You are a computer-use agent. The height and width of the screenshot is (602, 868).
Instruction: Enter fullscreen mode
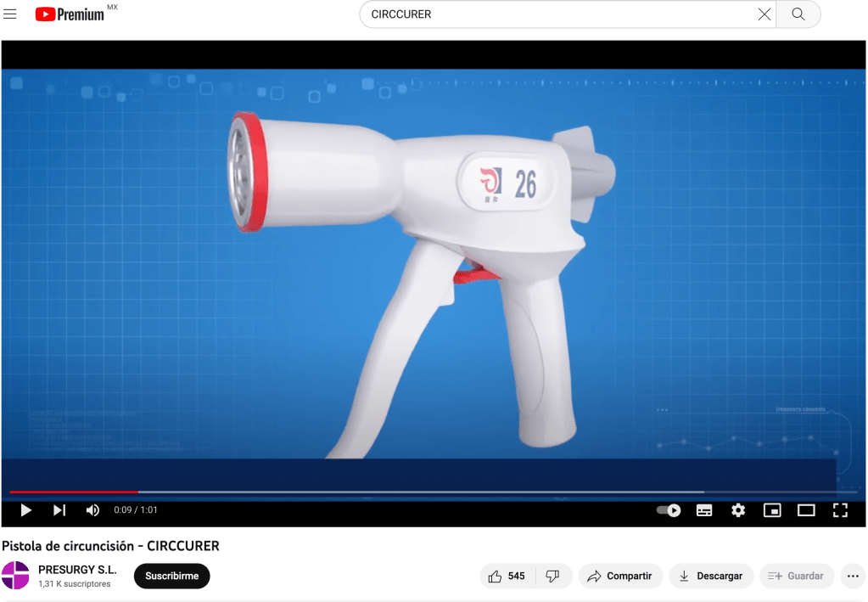(840, 510)
